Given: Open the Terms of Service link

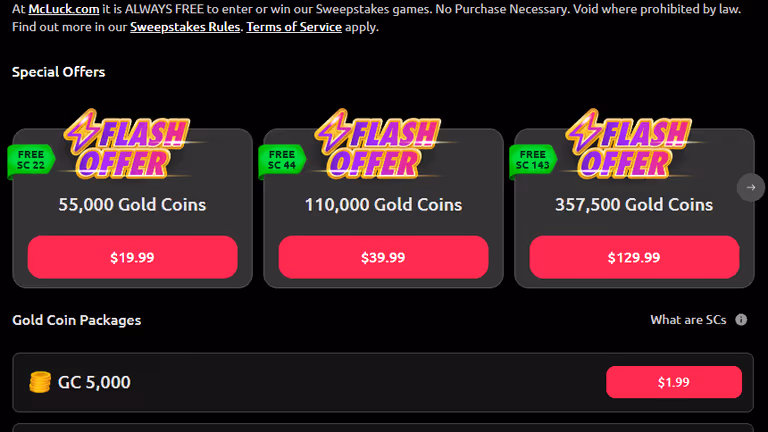Looking at the screenshot, I should point(294,27).
